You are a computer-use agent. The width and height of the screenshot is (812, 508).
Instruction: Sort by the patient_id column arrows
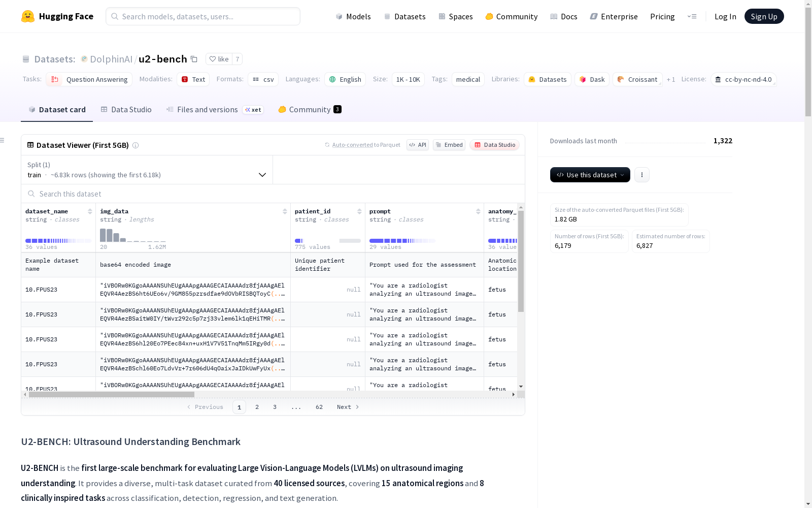[x=359, y=211]
